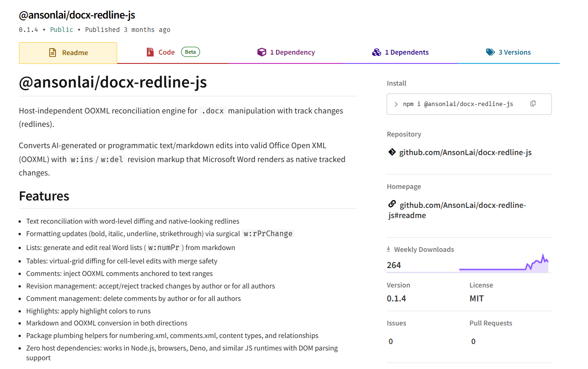View the 1 Dependents tab
Screen dimensions: 588x369
[400, 52]
